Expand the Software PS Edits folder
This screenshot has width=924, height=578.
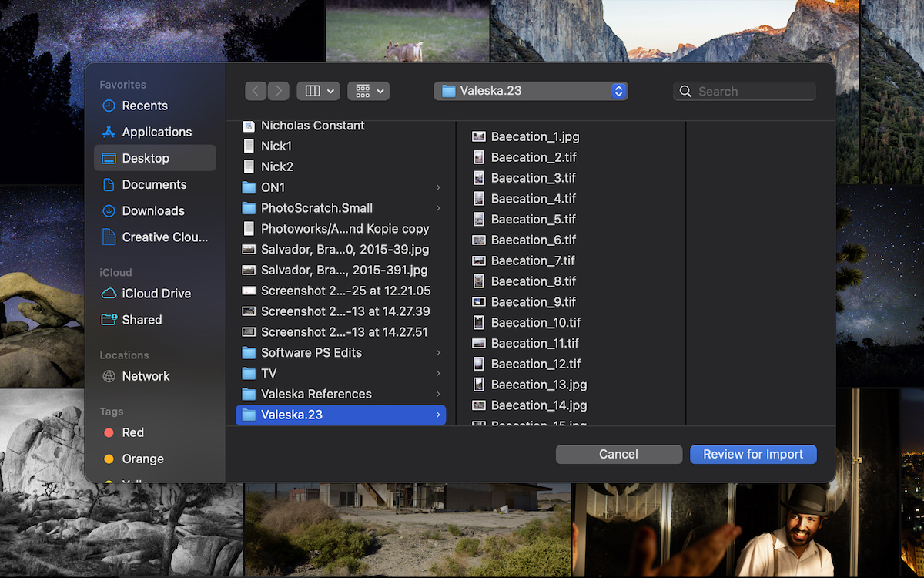[x=437, y=352]
